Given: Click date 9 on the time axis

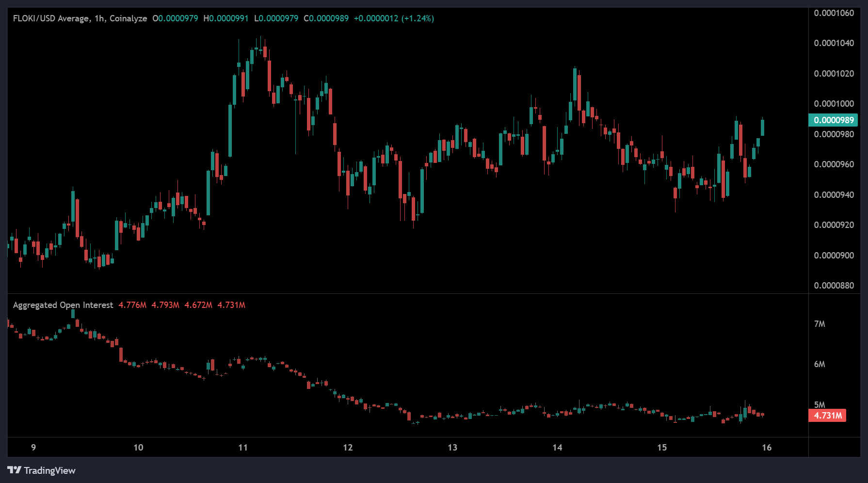Looking at the screenshot, I should (x=33, y=447).
